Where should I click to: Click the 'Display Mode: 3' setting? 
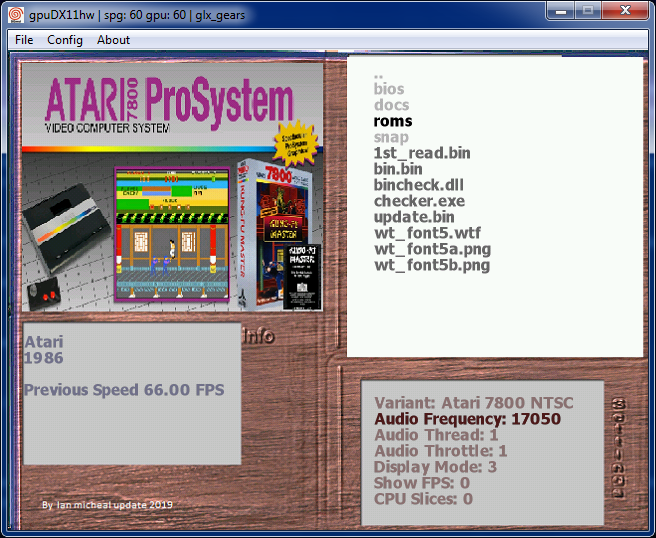point(436,467)
